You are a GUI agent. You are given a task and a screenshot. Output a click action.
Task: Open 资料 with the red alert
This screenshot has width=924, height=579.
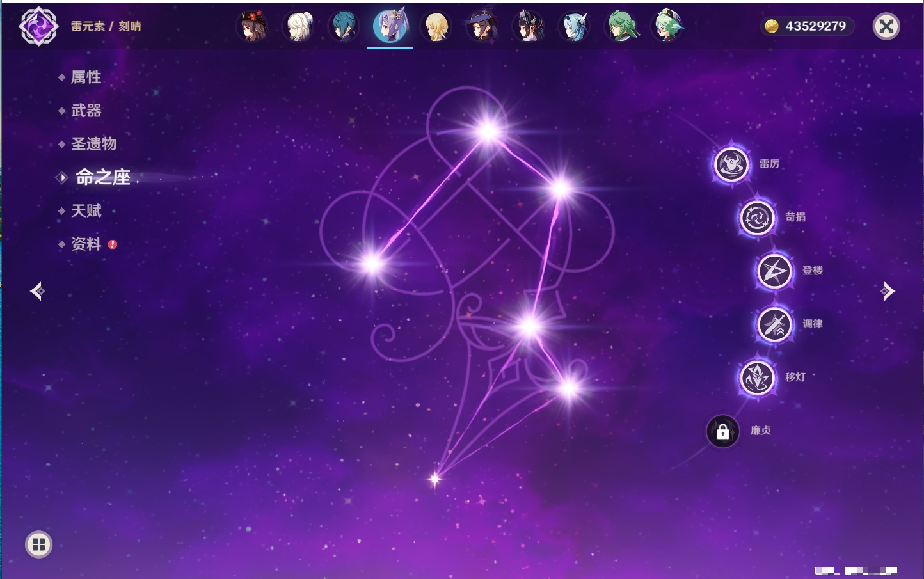[x=86, y=244]
